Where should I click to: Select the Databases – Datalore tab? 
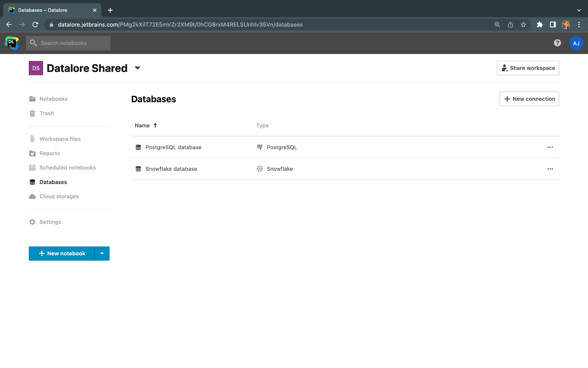[x=53, y=10]
